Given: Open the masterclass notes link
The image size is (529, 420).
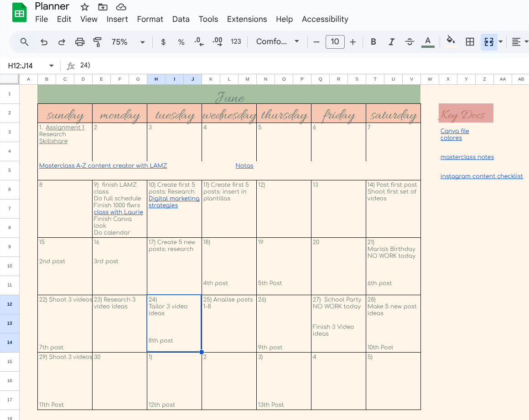Looking at the screenshot, I should pyautogui.click(x=467, y=157).
